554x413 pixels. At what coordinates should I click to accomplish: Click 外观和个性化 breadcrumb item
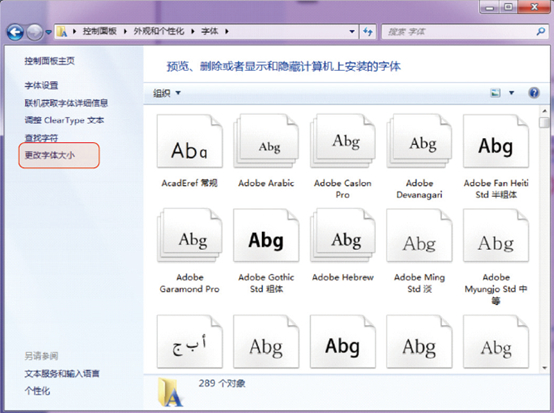point(159,31)
